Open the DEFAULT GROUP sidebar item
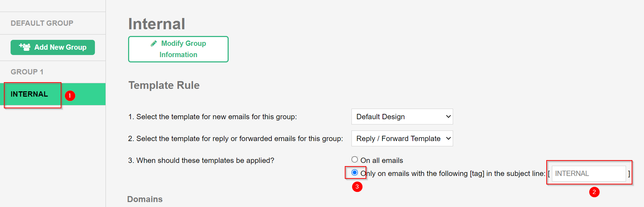Screen dimensions: 644x207 point(42,23)
